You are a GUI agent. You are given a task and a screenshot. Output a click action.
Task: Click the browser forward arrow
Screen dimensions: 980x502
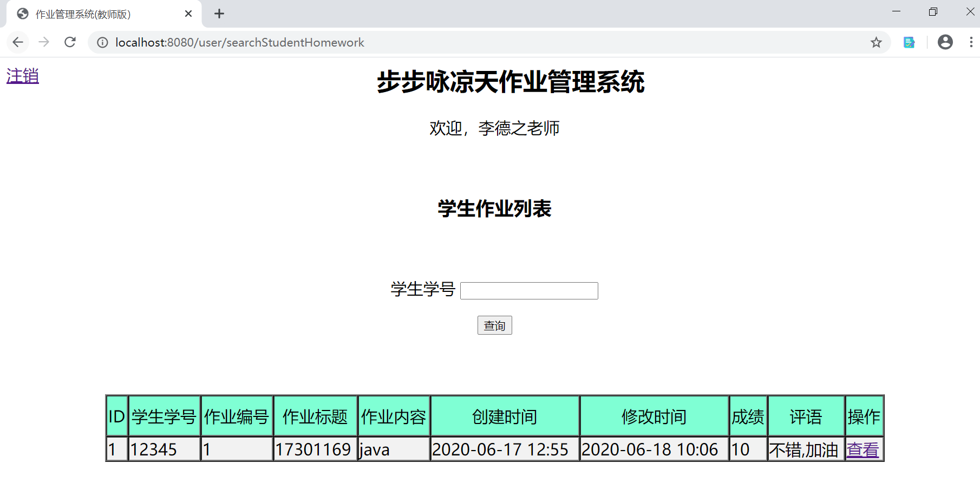click(x=44, y=42)
